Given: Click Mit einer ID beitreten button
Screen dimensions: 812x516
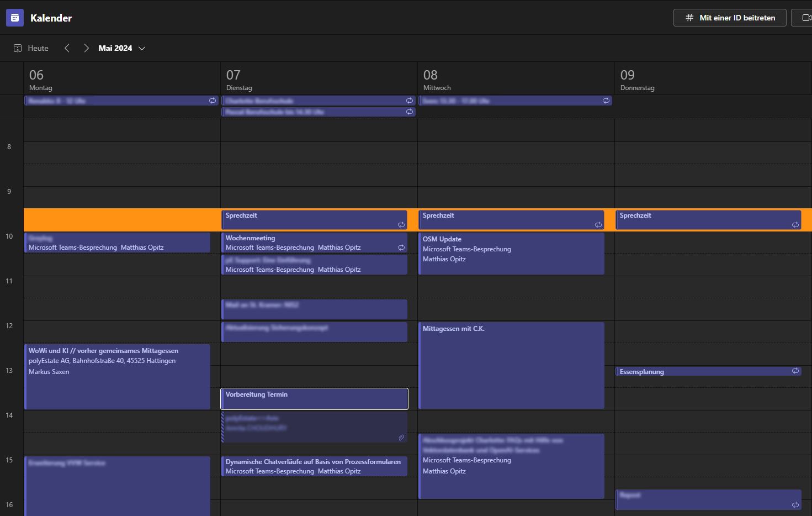Looking at the screenshot, I should point(730,18).
